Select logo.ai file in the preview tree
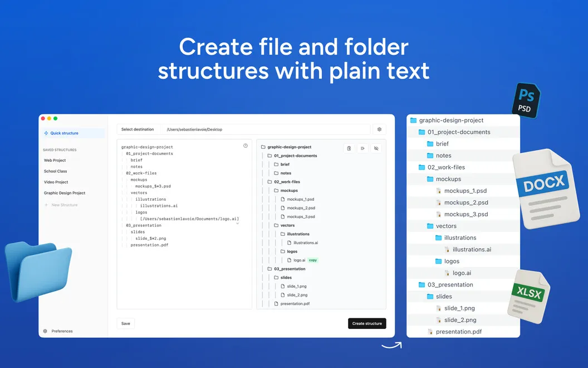This screenshot has width=588, height=368. point(299,260)
